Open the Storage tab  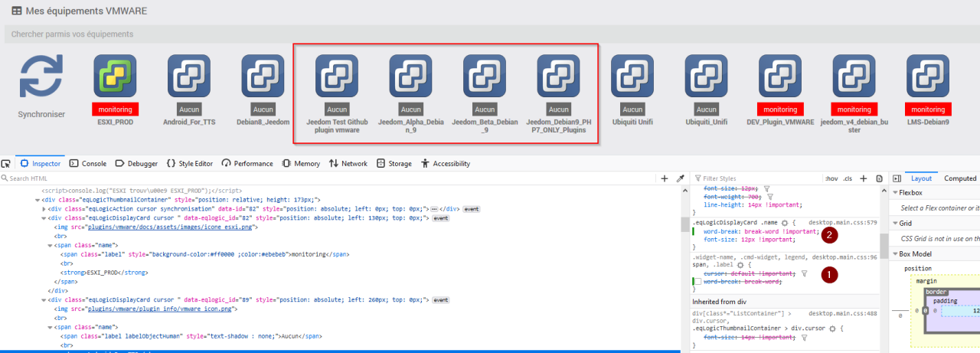tap(394, 163)
